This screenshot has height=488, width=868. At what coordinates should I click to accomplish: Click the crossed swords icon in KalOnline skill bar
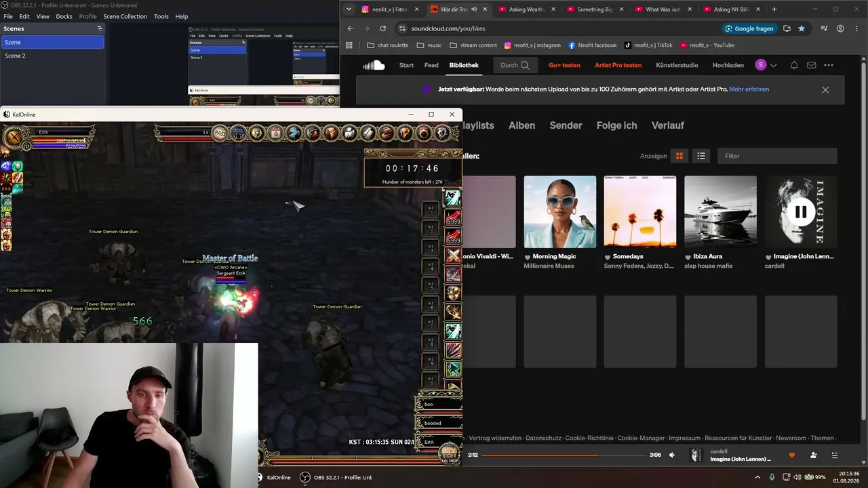click(453, 256)
